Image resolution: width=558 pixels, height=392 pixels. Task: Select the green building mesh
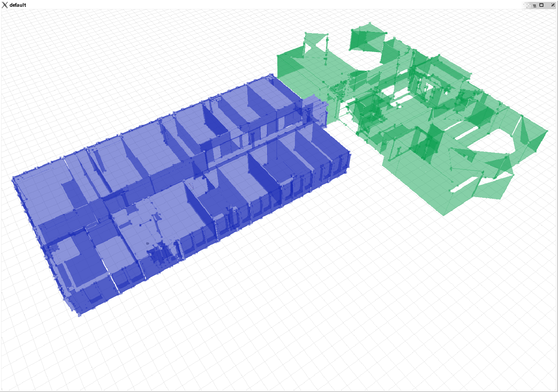click(x=412, y=120)
